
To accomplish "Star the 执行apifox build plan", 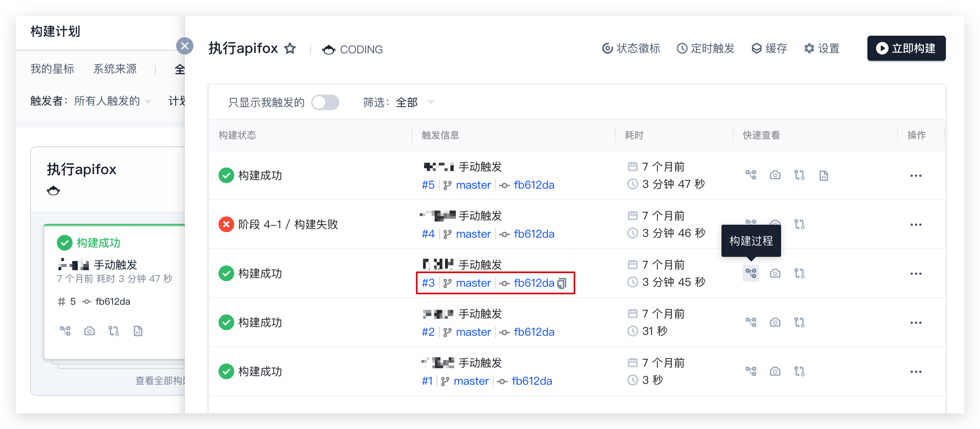I will (x=290, y=49).
